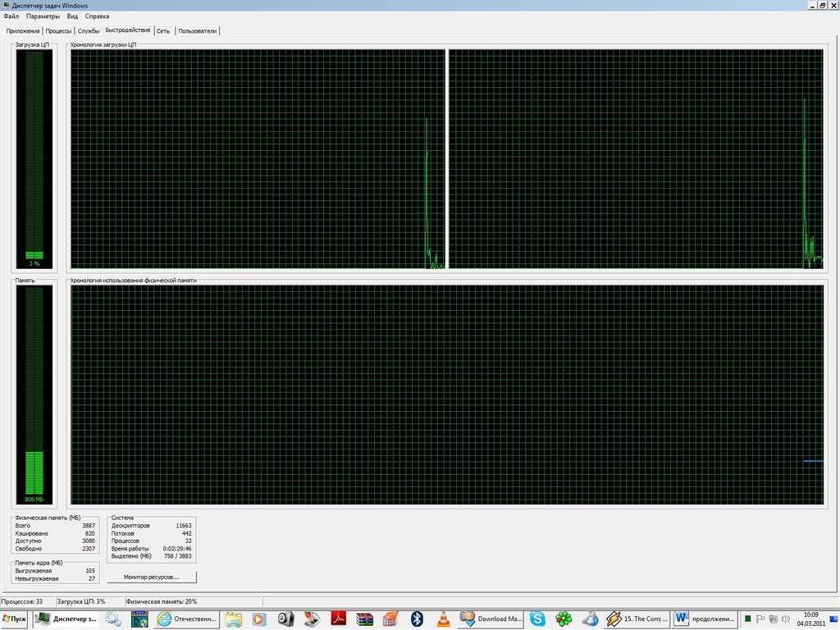Open the film-strip shield icon in taskbar
Image resolution: width=840 pixels, height=630 pixels.
139,619
